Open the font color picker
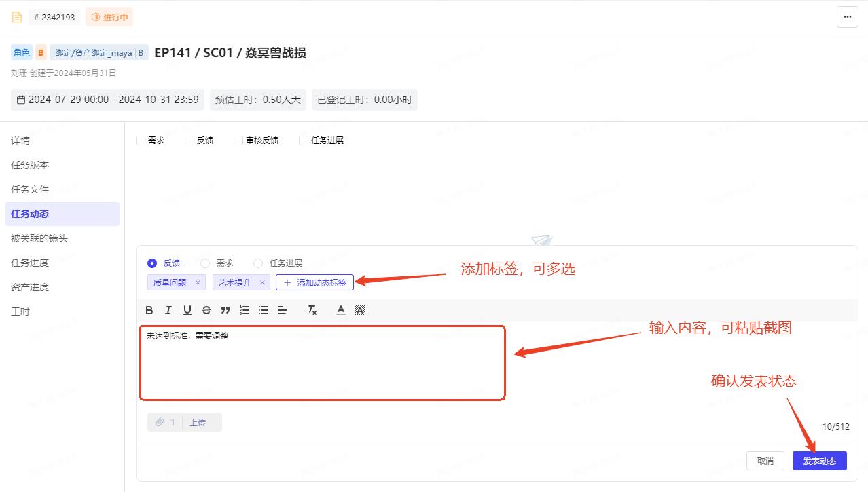This screenshot has height=492, width=868. (x=341, y=310)
